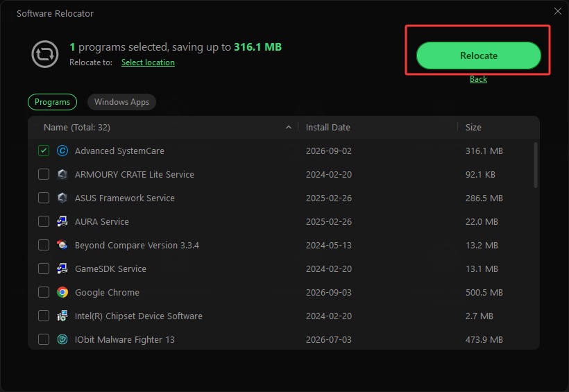Click the 2026-07-03 install date
This screenshot has width=569, height=392.
pyautogui.click(x=329, y=340)
